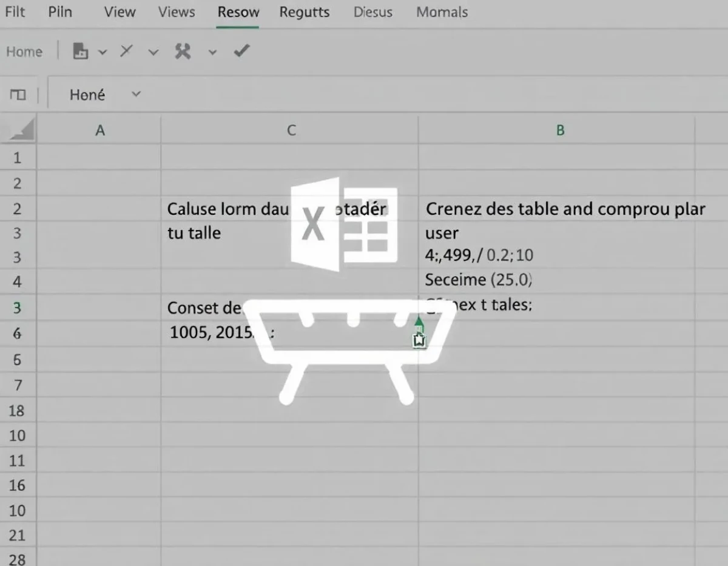Click the panel layout icon left of Honé
This screenshot has width=728, height=566.
point(18,95)
